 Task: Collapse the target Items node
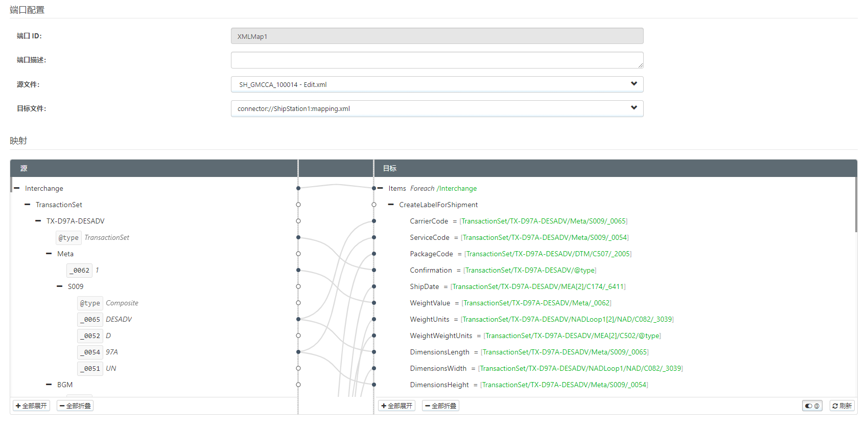click(381, 188)
